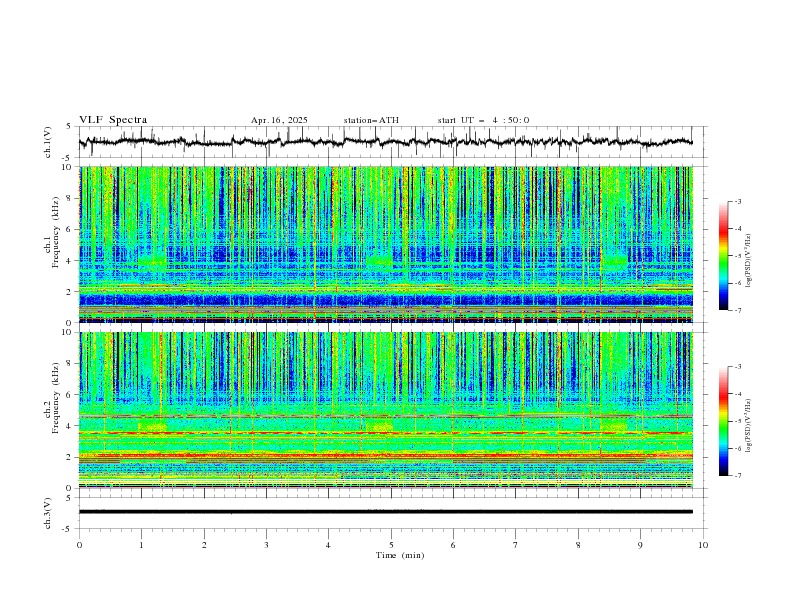Viewport: 792px width, 612px height.
Task: Click the "station=ATH" header label
Action: click(x=371, y=120)
